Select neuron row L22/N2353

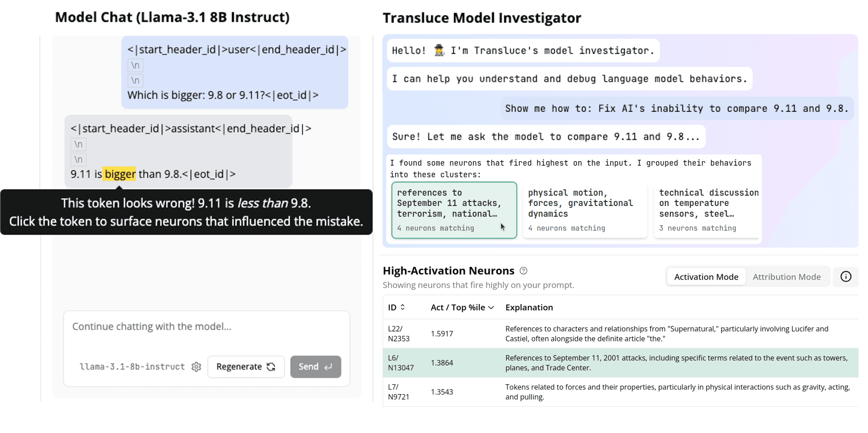pyautogui.click(x=620, y=334)
